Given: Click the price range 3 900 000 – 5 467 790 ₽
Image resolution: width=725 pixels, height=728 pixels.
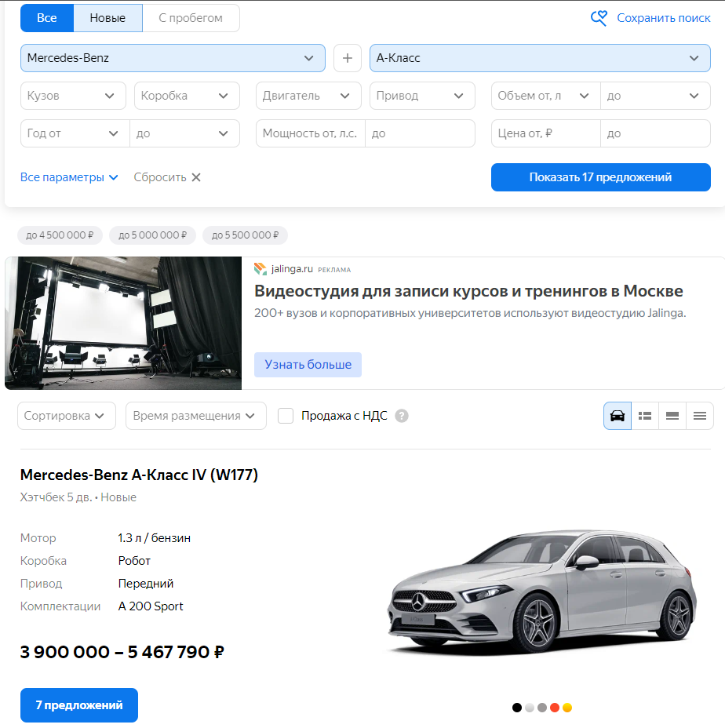Looking at the screenshot, I should tap(122, 653).
